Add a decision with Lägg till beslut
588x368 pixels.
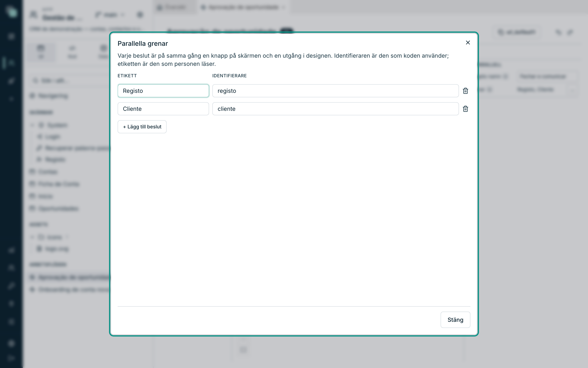coord(142,127)
